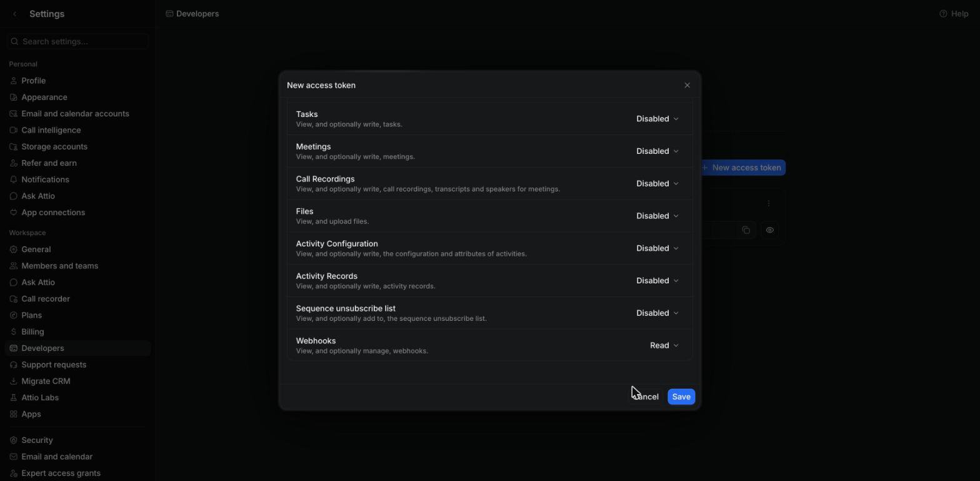
Task: Click the New access token button
Action: 742,168
